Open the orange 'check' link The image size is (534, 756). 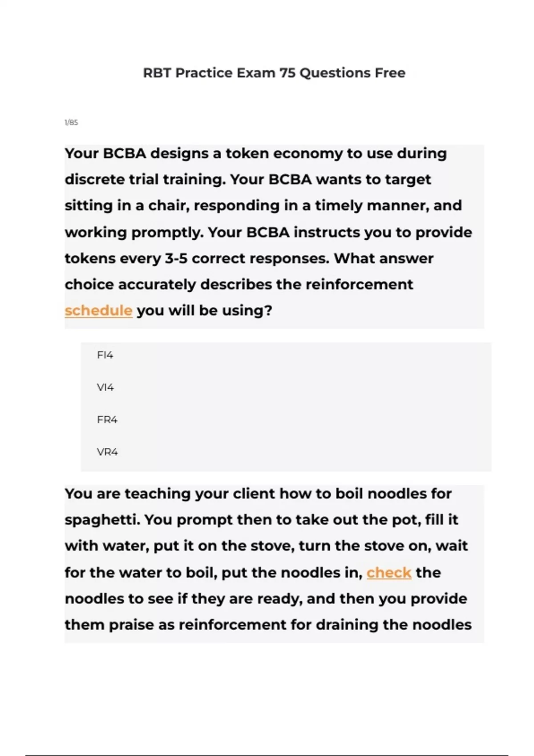coord(388,572)
